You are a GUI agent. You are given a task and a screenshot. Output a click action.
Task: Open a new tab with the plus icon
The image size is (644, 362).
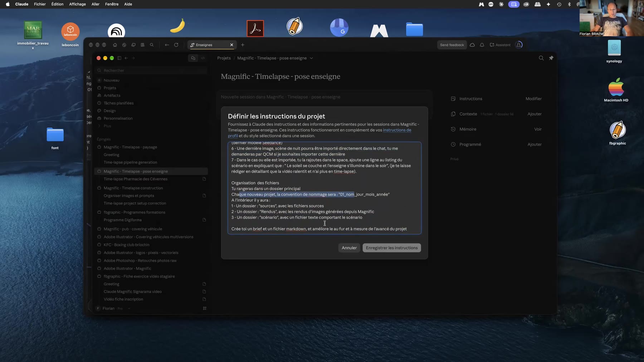(243, 45)
